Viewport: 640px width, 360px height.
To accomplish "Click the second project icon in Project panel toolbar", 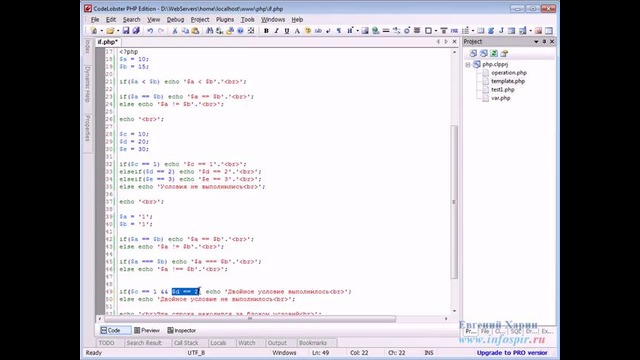I will pyautogui.click(x=484, y=53).
